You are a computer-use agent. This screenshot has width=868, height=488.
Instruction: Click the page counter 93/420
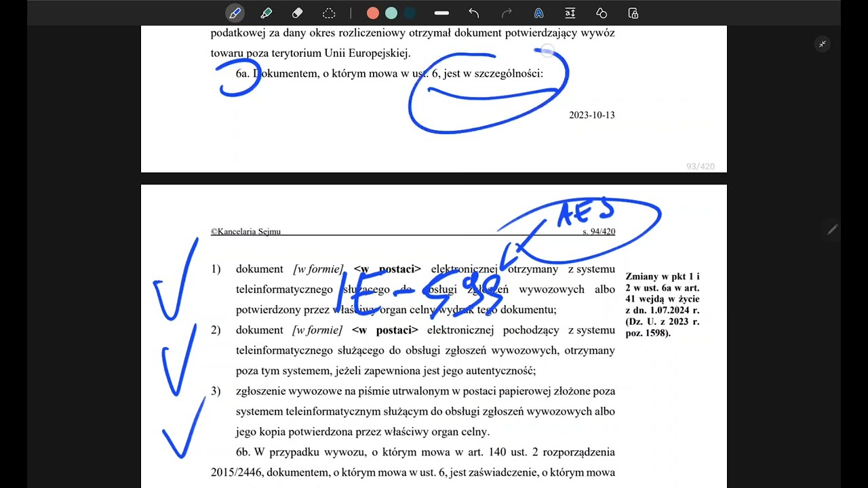700,166
